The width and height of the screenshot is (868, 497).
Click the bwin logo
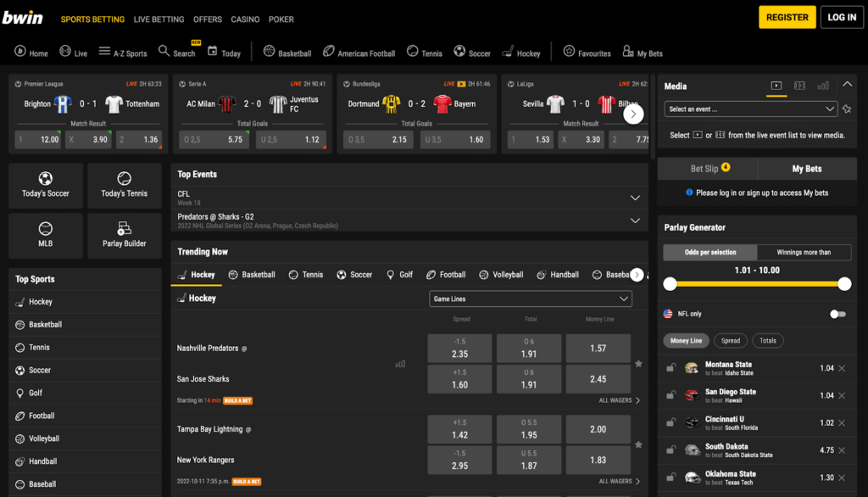tap(23, 18)
